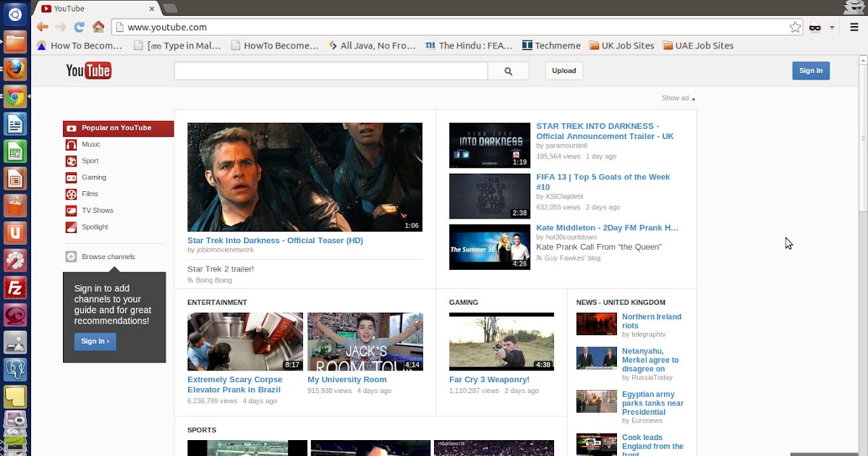Open Netanyahu, Merkel agree to disagree link
This screenshot has width=868, height=456.
click(x=650, y=360)
